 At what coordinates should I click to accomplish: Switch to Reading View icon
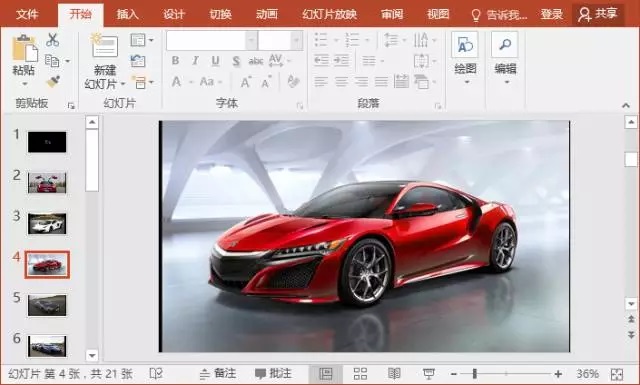coord(394,374)
